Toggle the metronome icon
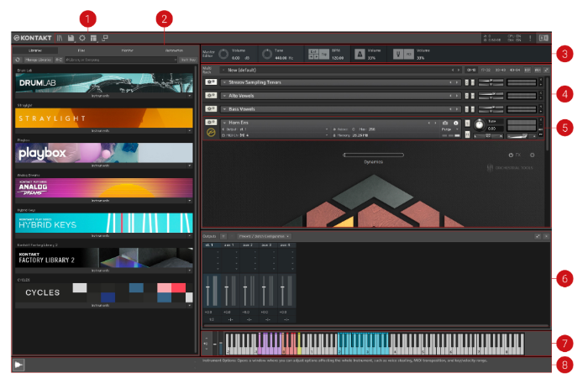This screenshot has width=588, height=384. pos(360,54)
